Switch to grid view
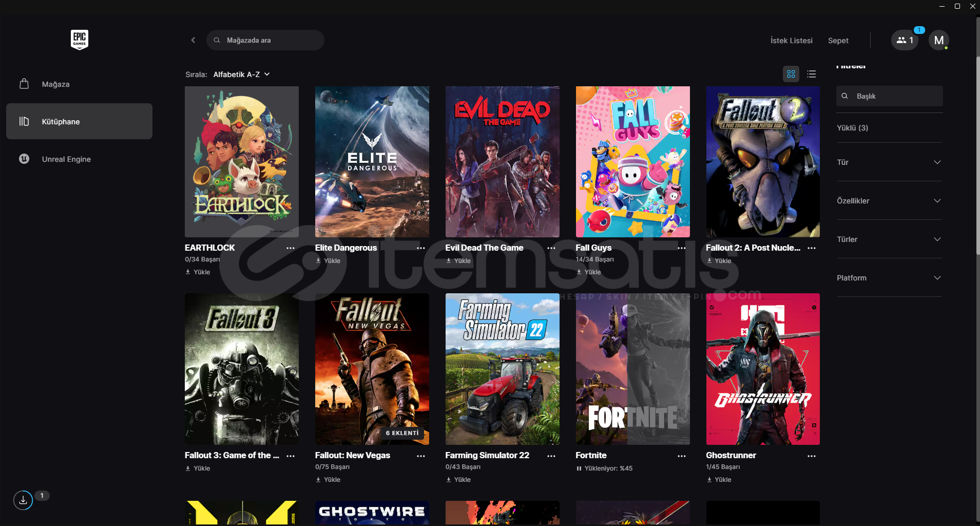Viewport: 980px width, 526px height. click(x=791, y=74)
